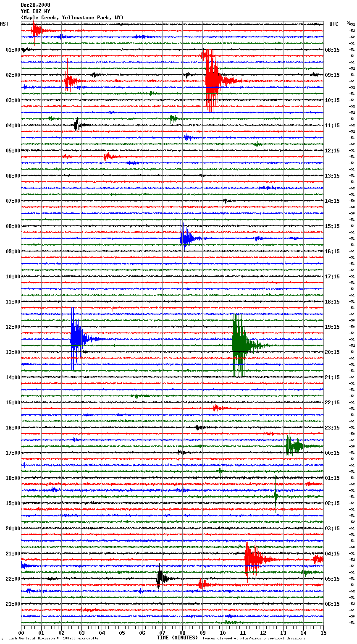Click the 05:15 UTC row label
357x644 pixels.
pos(332,579)
